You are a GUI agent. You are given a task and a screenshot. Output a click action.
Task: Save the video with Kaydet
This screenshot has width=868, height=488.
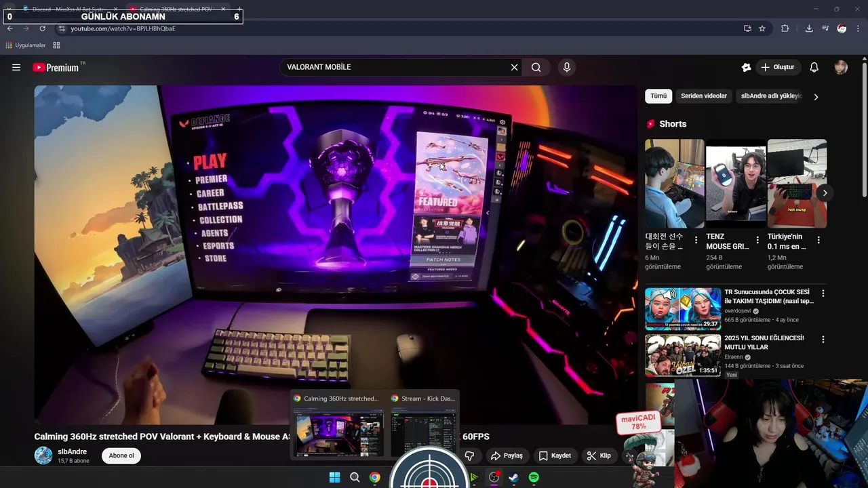pyautogui.click(x=555, y=455)
